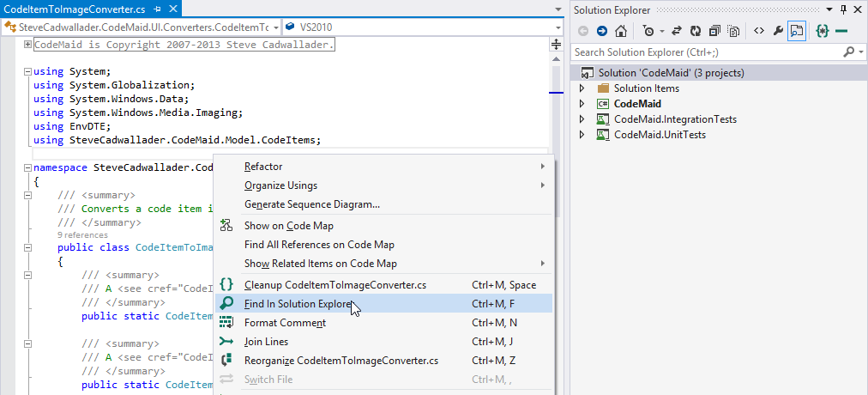Choose Cleanup CodeItemToImageConverter.cs
This screenshot has height=395, width=868.
383,285
